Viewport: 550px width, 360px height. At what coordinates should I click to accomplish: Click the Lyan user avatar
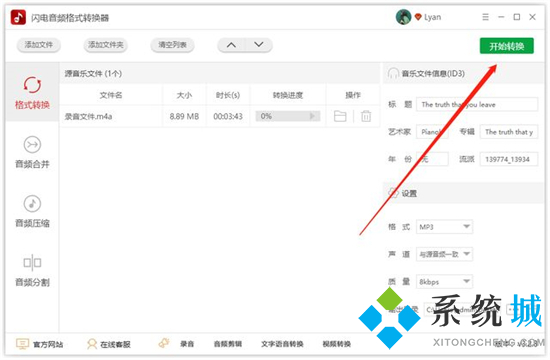click(x=403, y=17)
